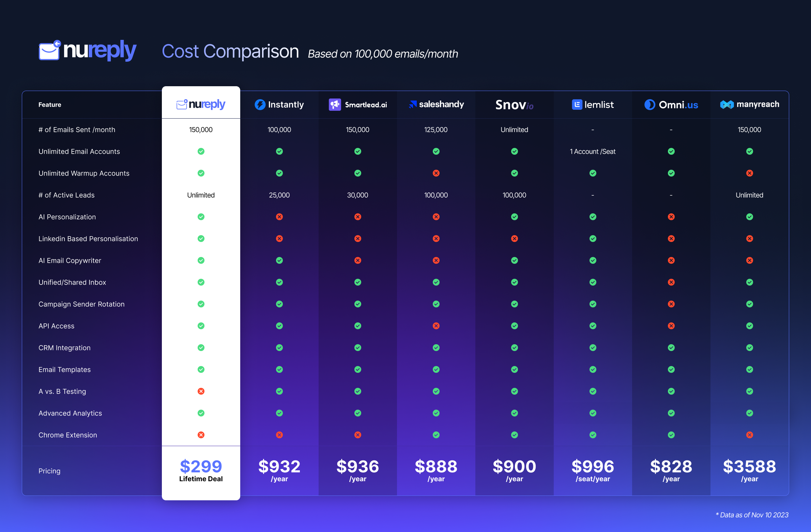Click nureply's red X for A vs. B Testing

click(201, 391)
